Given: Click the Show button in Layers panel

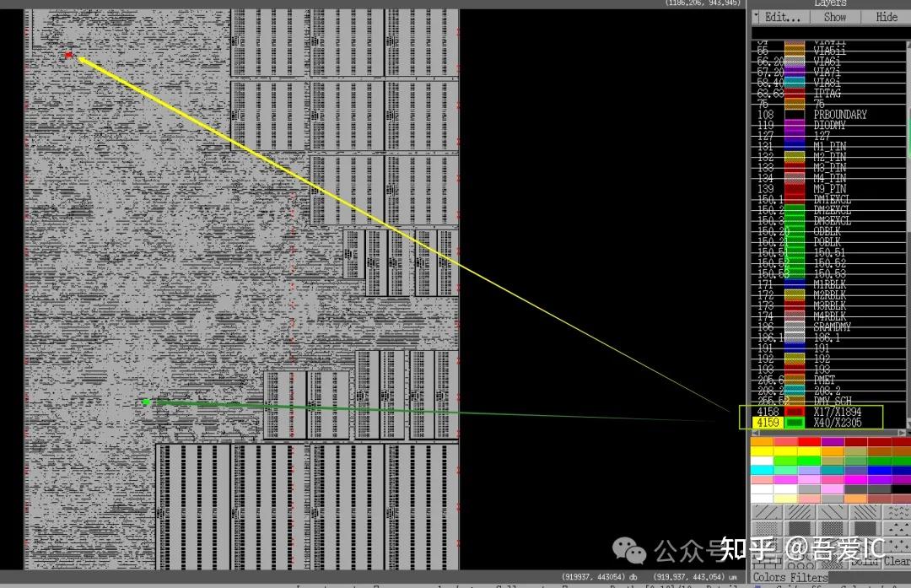Looking at the screenshot, I should (x=834, y=17).
